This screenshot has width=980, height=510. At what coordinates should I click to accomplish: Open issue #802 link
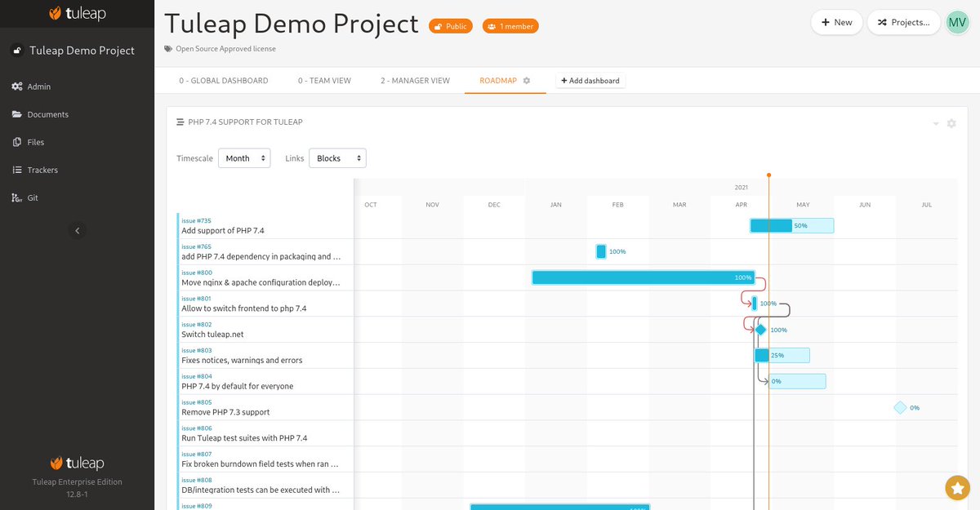pyautogui.click(x=197, y=325)
